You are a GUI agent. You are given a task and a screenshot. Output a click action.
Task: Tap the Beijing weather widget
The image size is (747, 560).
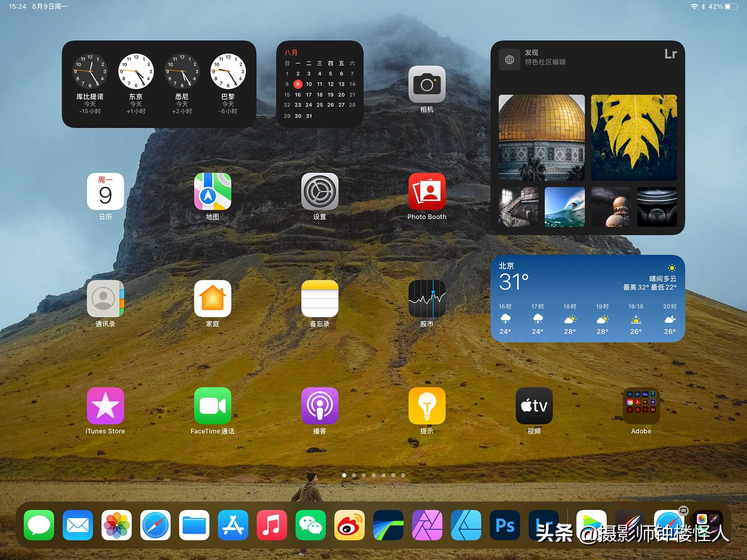point(587,299)
